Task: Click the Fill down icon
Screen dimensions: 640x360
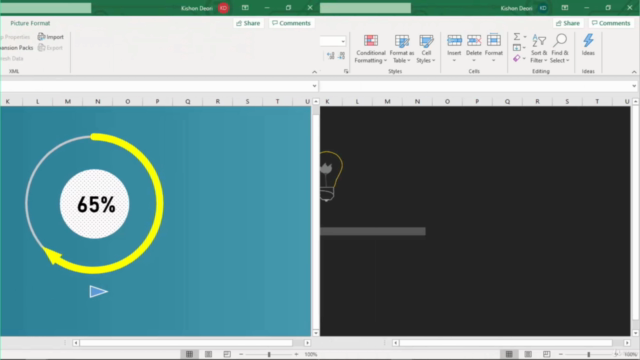Action: [517, 48]
